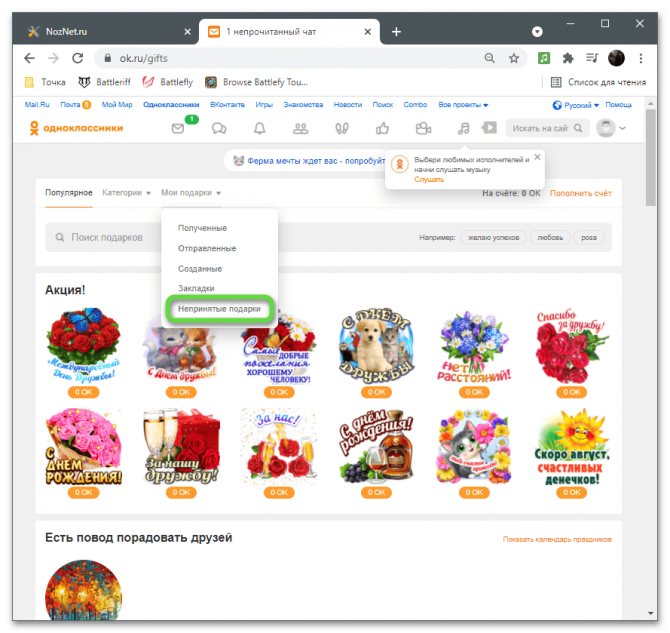
Task: Open the Помощь link
Action: click(618, 105)
